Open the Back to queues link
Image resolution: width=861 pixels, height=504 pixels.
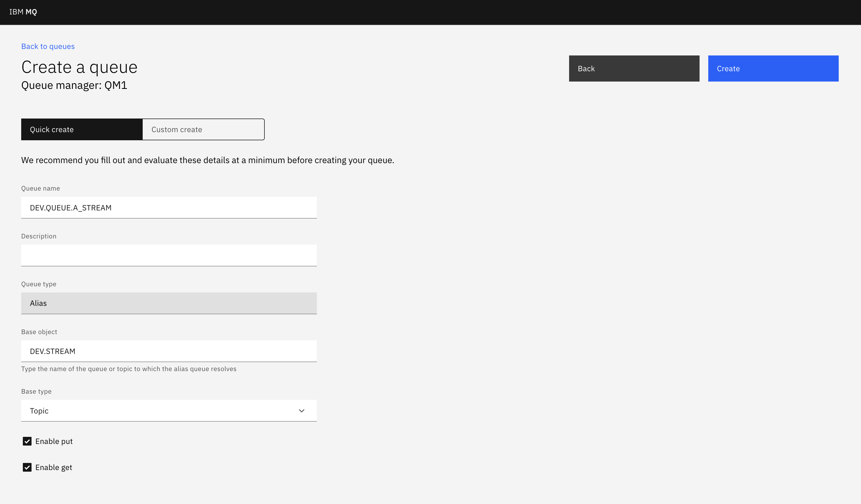[48, 46]
